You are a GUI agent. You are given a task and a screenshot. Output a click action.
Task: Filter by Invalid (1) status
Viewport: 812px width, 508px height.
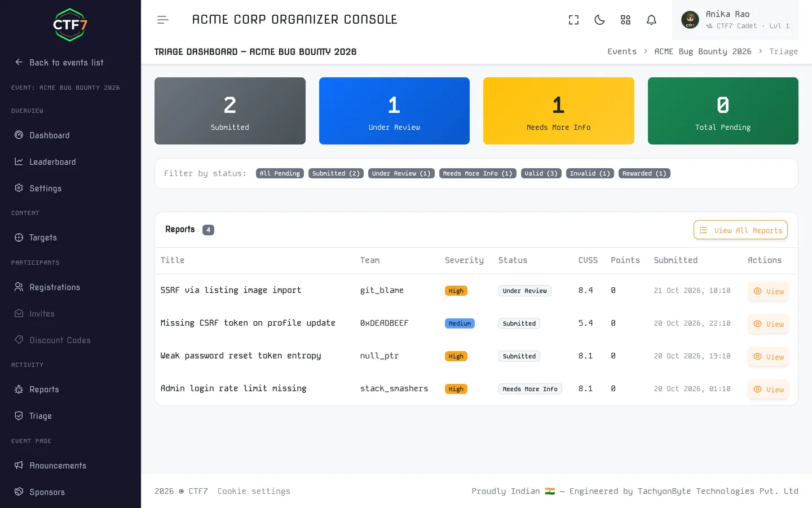[x=590, y=173]
